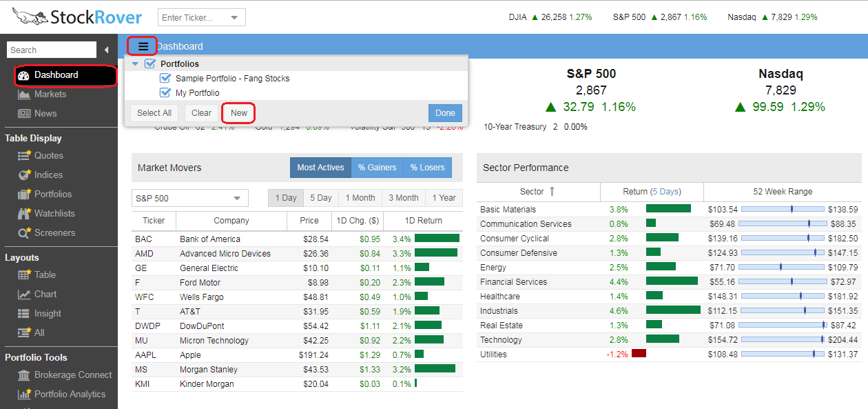Open the Dashboard hamburger menu icon
868x409 pixels.
tap(143, 46)
